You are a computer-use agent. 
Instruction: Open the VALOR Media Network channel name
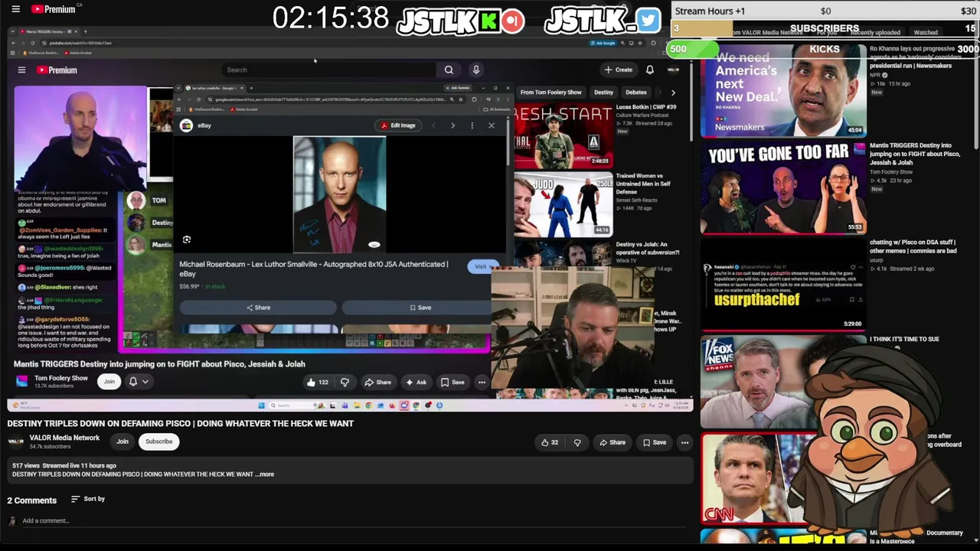tap(64, 438)
